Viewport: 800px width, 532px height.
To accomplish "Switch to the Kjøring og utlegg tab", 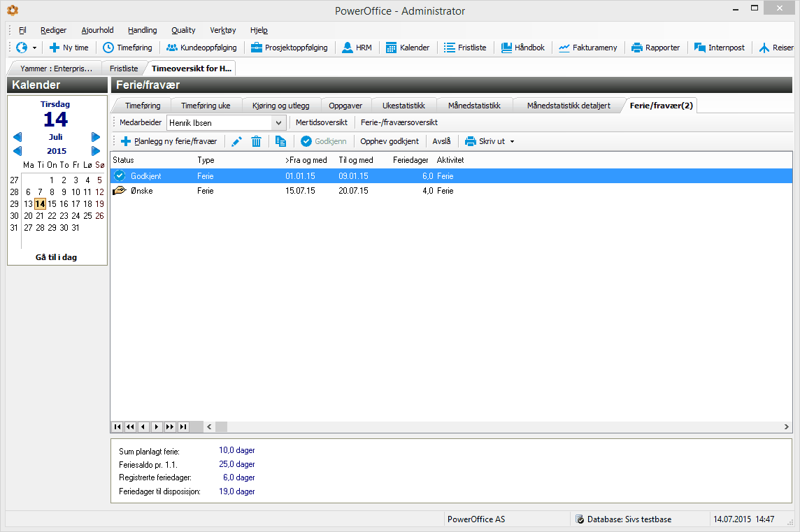I will tap(280, 106).
